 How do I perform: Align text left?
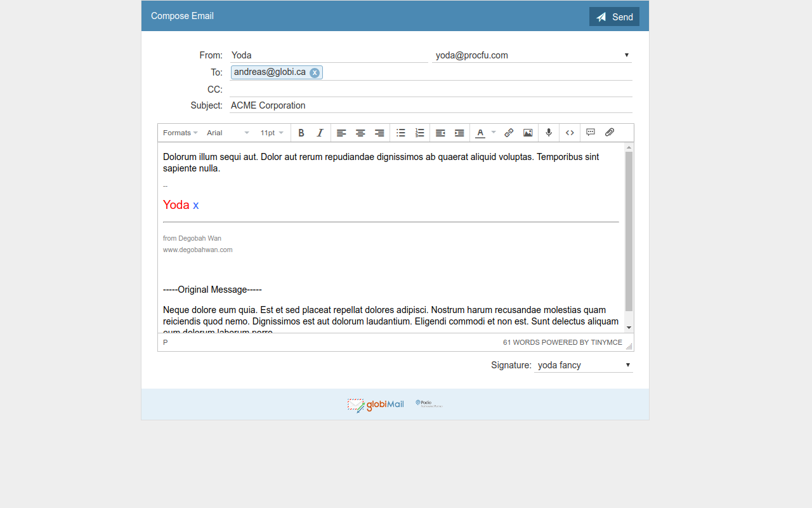pyautogui.click(x=341, y=133)
